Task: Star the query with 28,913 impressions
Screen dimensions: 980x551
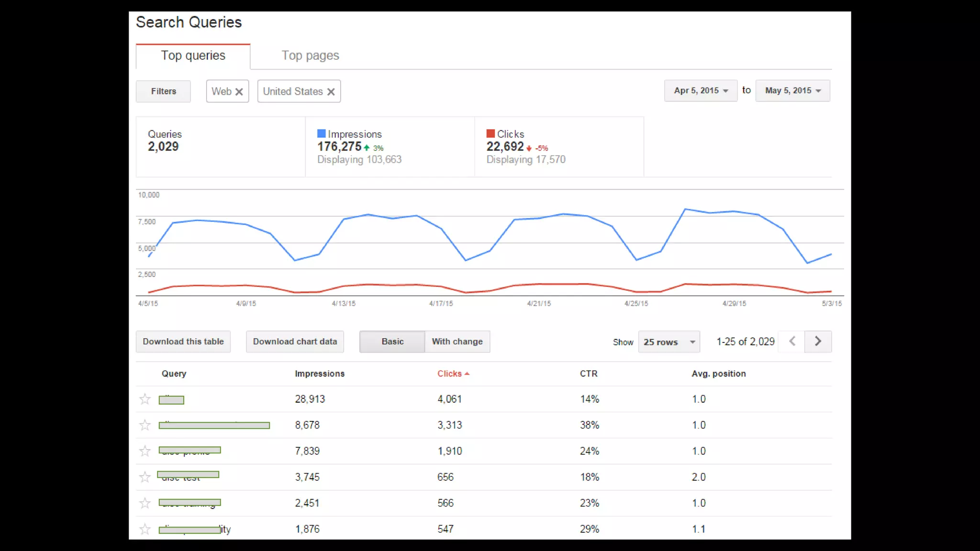Action: coord(145,399)
